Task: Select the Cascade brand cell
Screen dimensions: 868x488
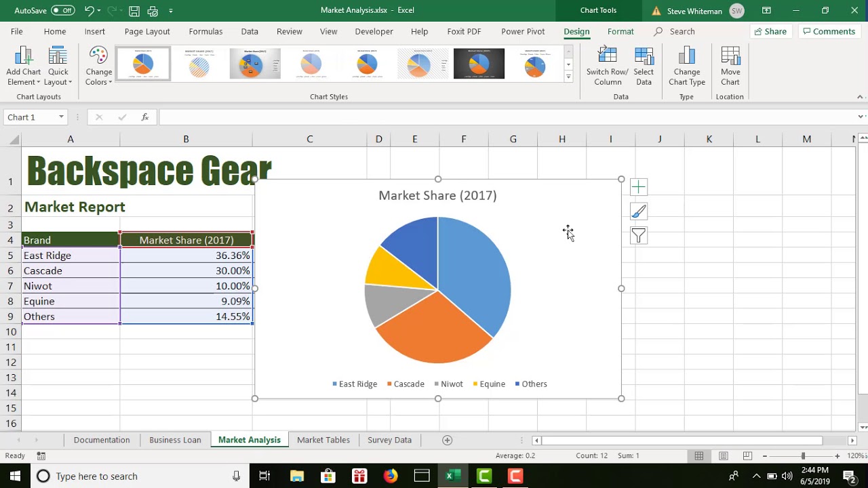Action: coord(71,270)
